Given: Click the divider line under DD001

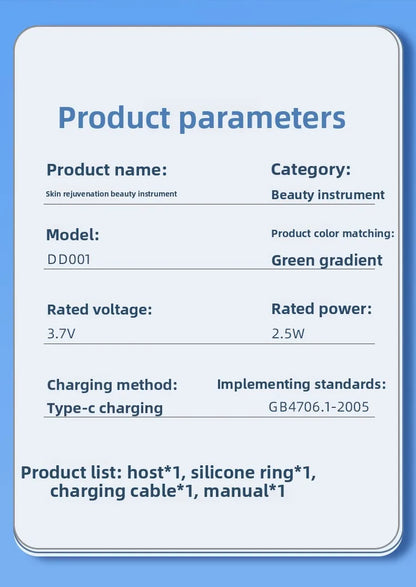Looking at the screenshot, I should [x=209, y=269].
